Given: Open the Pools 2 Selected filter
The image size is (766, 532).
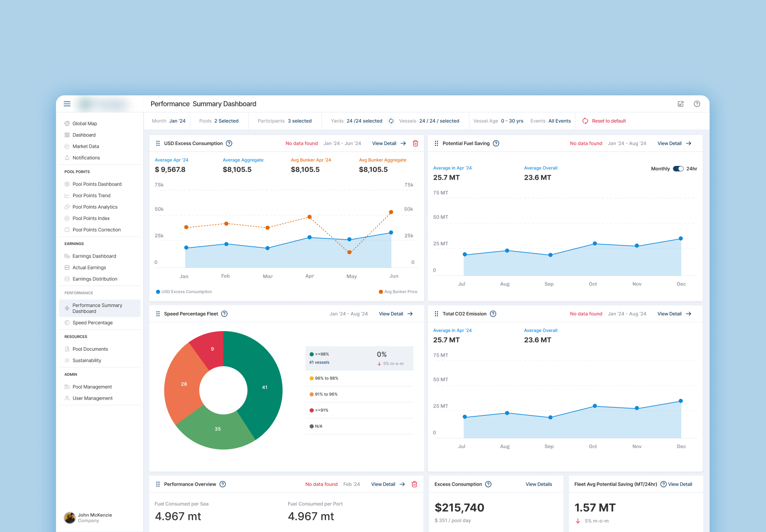Looking at the screenshot, I should (x=219, y=121).
